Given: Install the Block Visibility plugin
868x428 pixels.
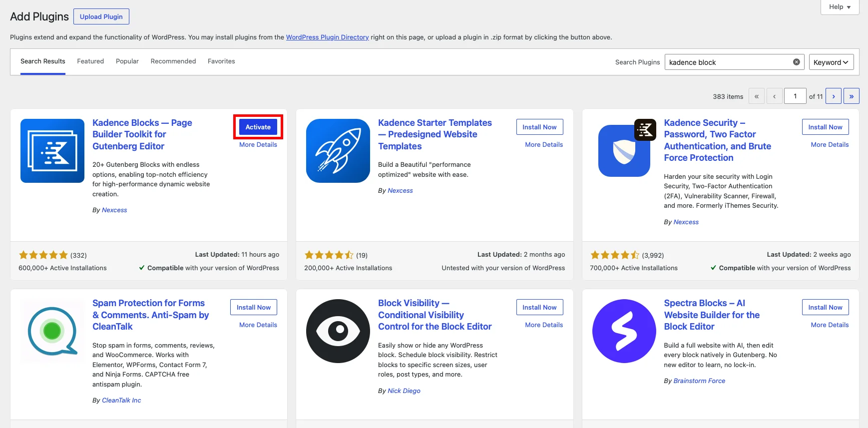Looking at the screenshot, I should [x=539, y=307].
